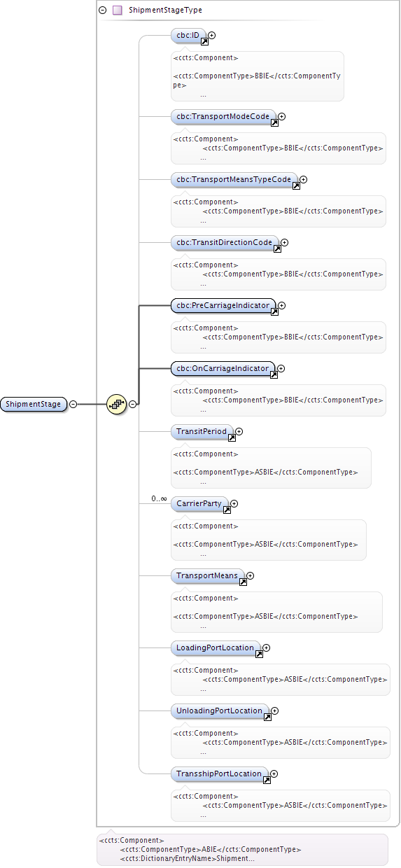Follow reference arrow on cbc:TransportMeansTypeCode
401x868 pixels.
click(296, 186)
